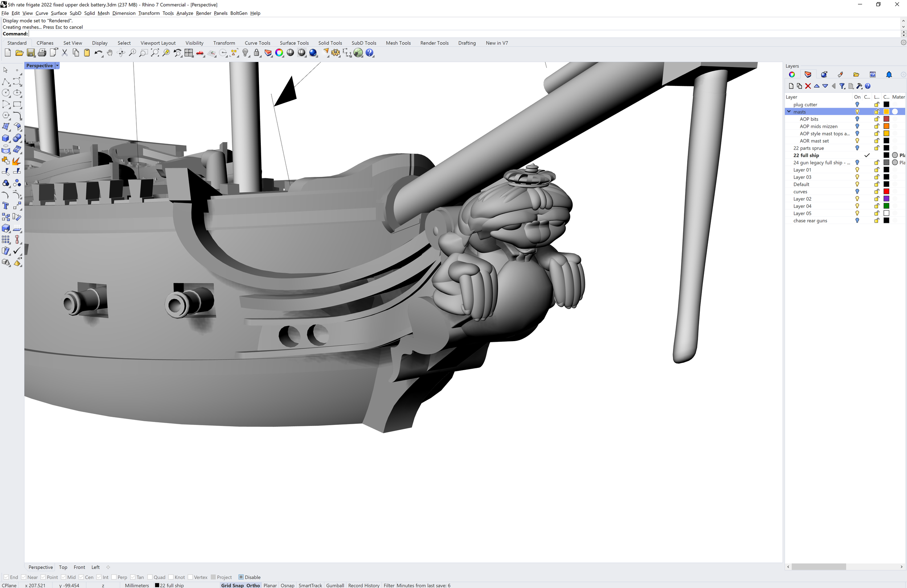The height and width of the screenshot is (588, 907).
Task: Click the Notifications bell icon
Action: click(x=890, y=74)
